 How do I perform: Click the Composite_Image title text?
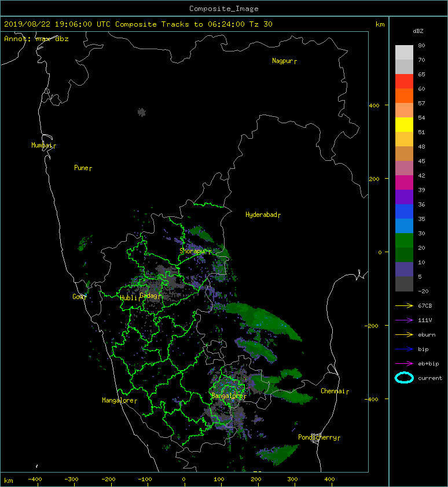click(224, 9)
